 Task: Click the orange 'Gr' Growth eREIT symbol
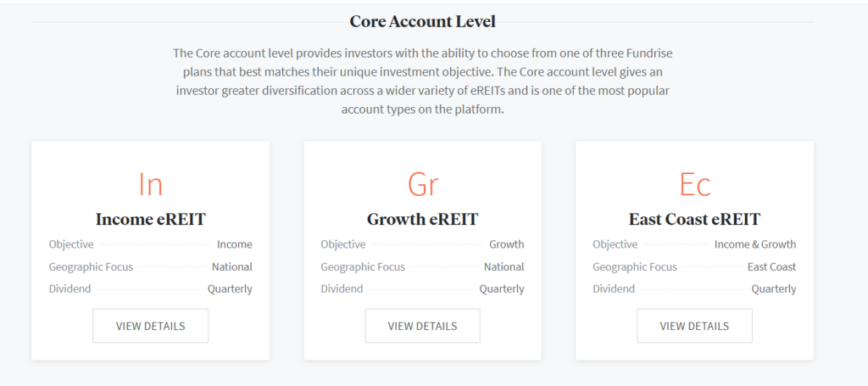[x=423, y=184]
